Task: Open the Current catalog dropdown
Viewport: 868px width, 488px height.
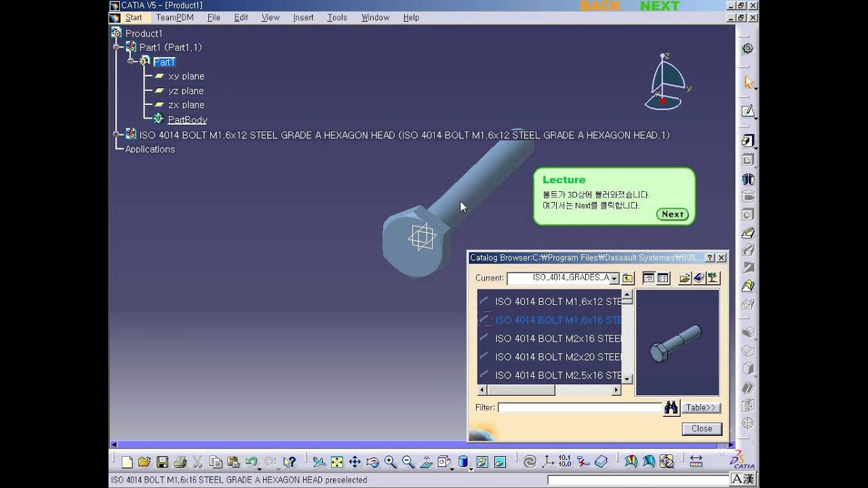Action: [x=614, y=279]
